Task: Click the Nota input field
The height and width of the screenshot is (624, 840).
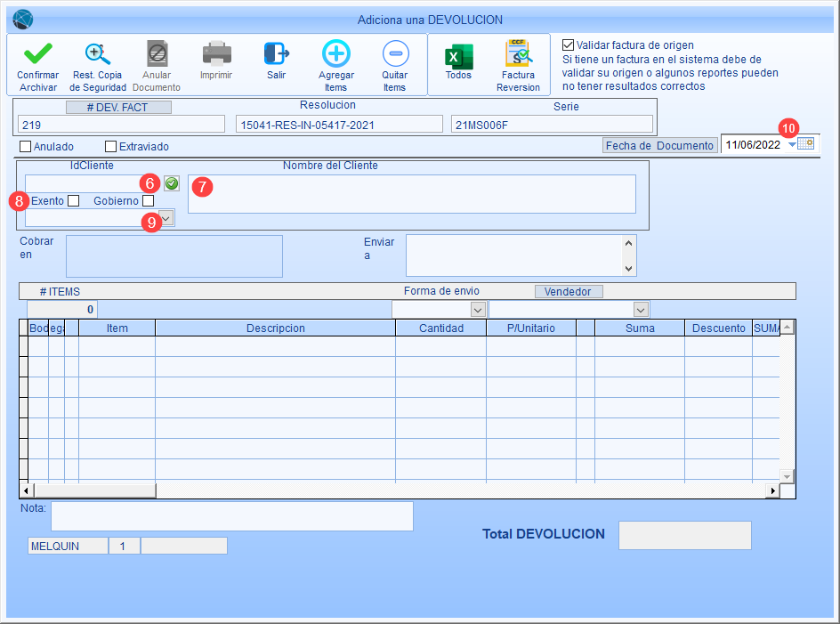Action: point(232,516)
